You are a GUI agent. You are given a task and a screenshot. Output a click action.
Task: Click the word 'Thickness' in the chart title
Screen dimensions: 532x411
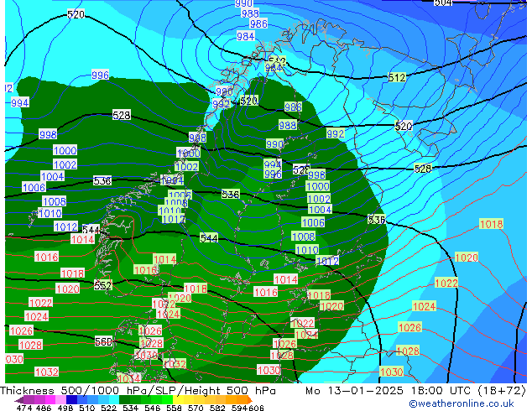pos(27,391)
